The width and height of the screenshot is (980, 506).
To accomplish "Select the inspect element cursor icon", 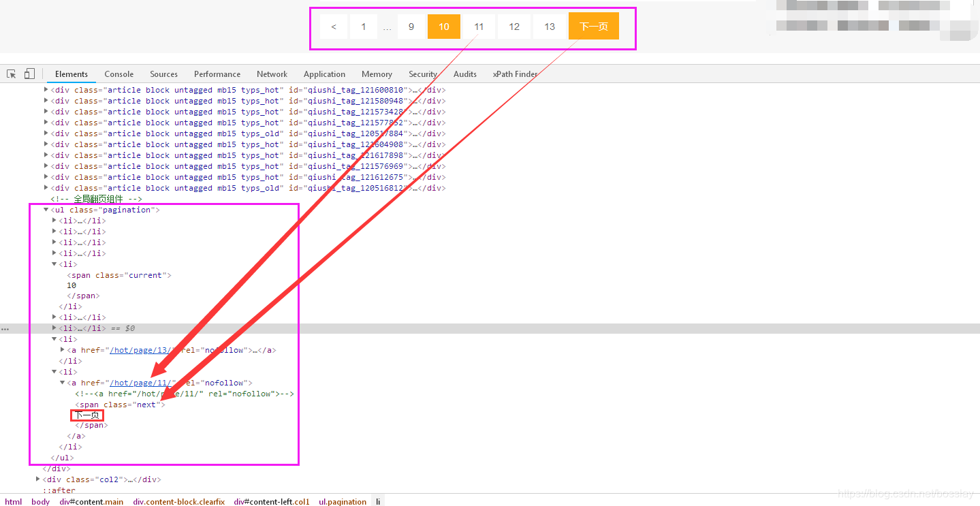I will [12, 74].
